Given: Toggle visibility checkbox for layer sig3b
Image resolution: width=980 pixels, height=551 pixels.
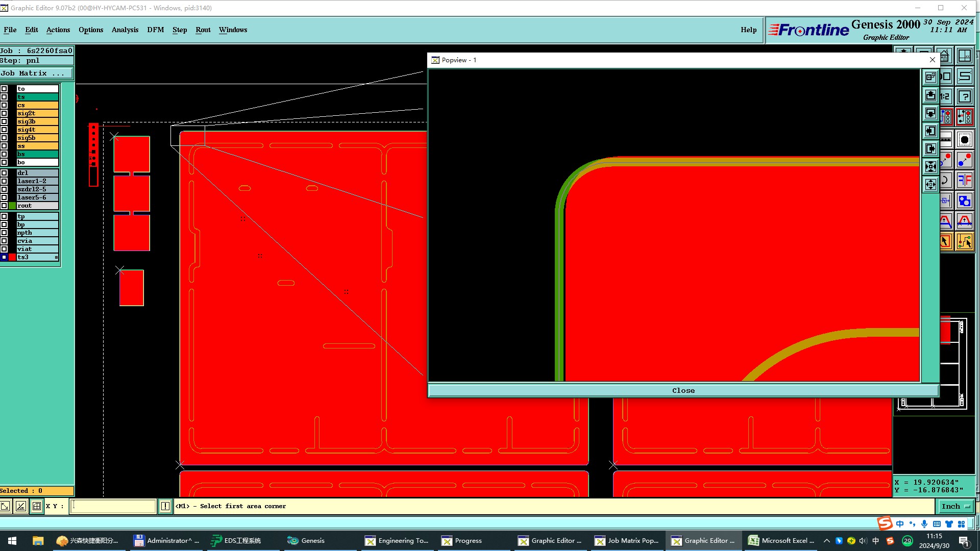Looking at the screenshot, I should coord(4,121).
